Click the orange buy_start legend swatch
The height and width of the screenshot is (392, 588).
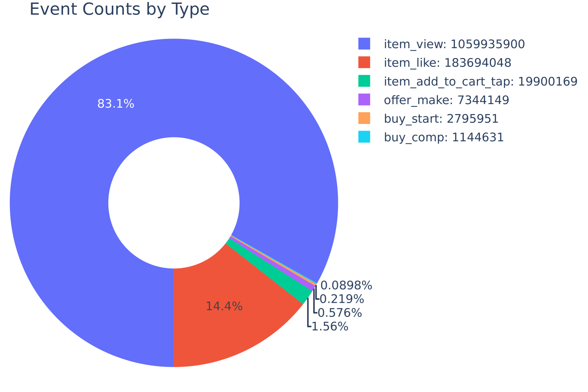(364, 118)
